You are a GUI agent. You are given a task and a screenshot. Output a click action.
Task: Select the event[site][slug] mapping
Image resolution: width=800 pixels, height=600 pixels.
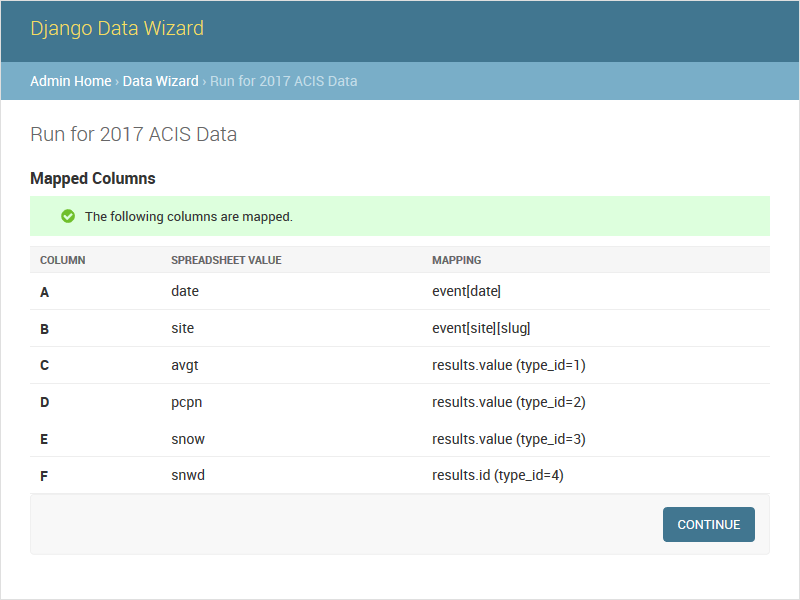click(x=488, y=328)
